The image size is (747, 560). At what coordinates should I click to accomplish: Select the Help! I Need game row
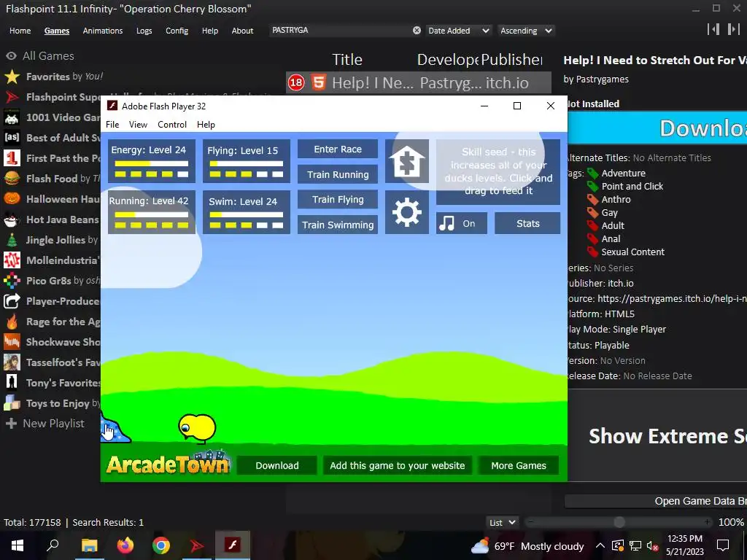point(418,83)
